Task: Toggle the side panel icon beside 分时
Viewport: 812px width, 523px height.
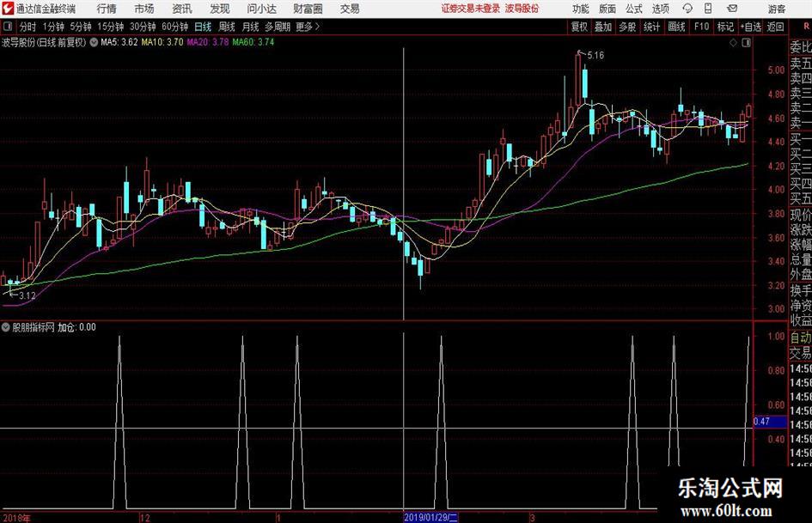Action: point(7,27)
